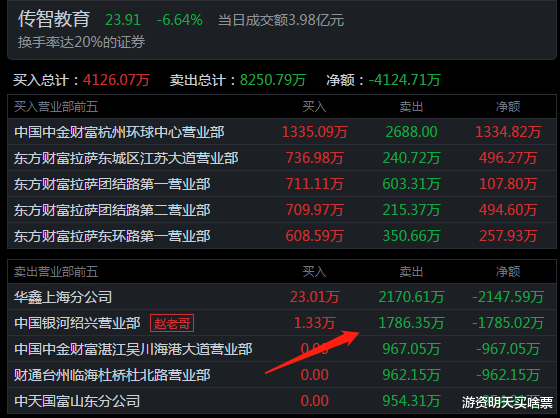Click the 买入营业部前五 table header
Viewport: 560px width, 418px height.
56,107
